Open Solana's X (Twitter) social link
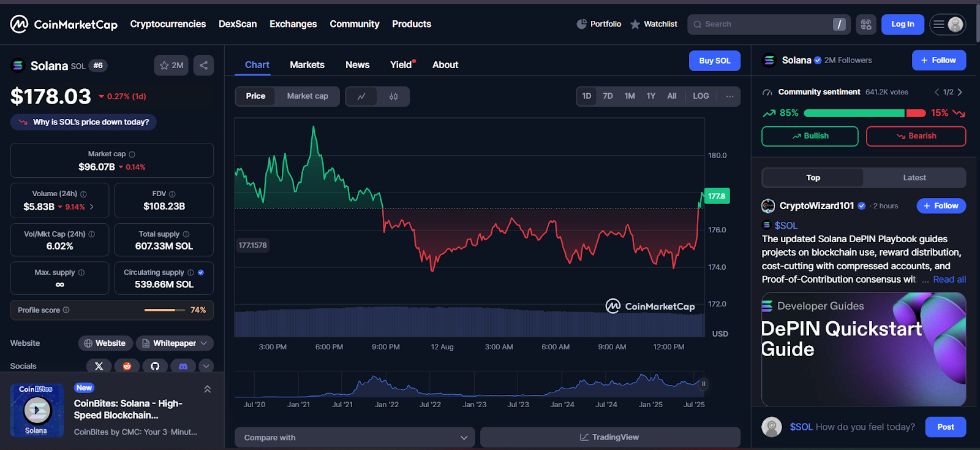 pyautogui.click(x=99, y=366)
